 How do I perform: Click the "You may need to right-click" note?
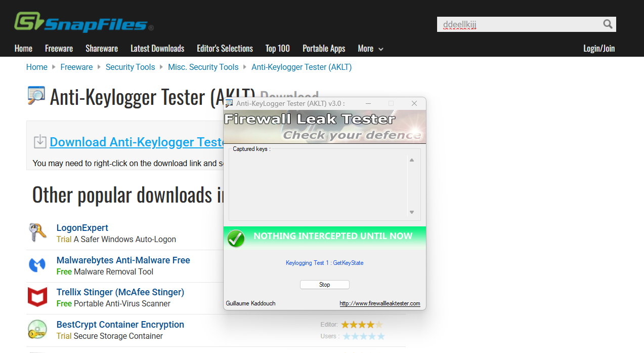(128, 163)
